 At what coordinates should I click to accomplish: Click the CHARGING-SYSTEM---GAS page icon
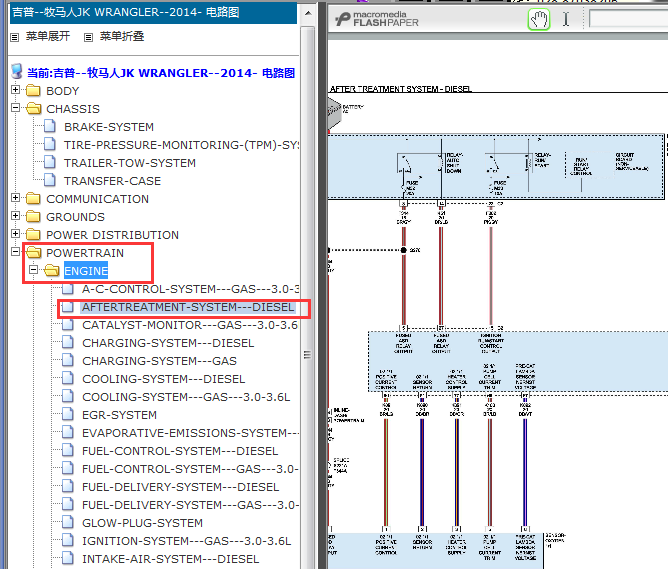pyautogui.click(x=68, y=360)
